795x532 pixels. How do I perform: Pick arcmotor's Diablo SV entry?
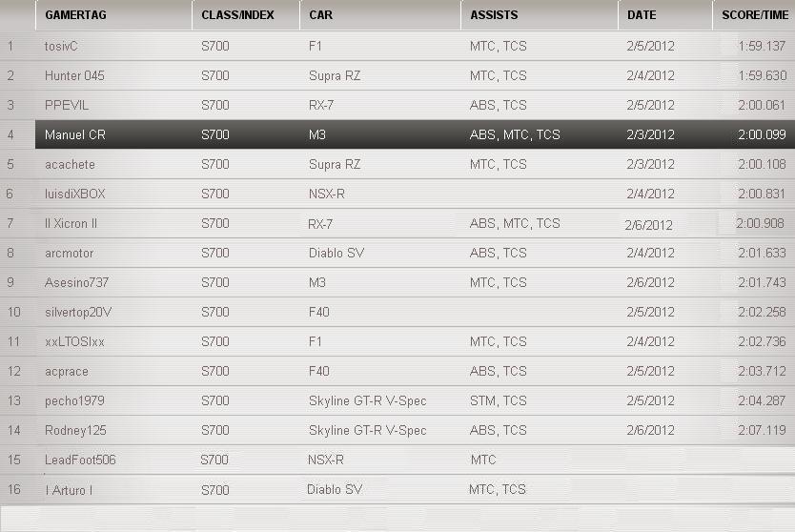coord(336,253)
